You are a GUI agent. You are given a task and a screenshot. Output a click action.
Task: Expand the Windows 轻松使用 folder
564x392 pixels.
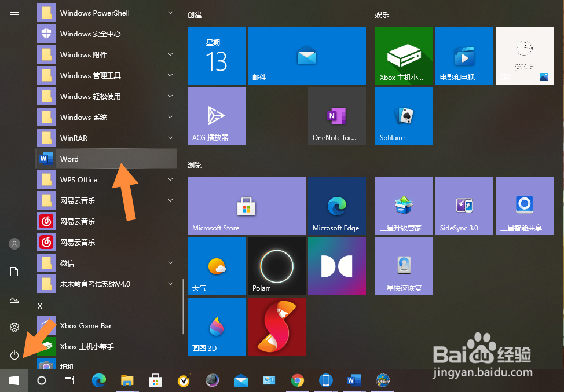(106, 96)
